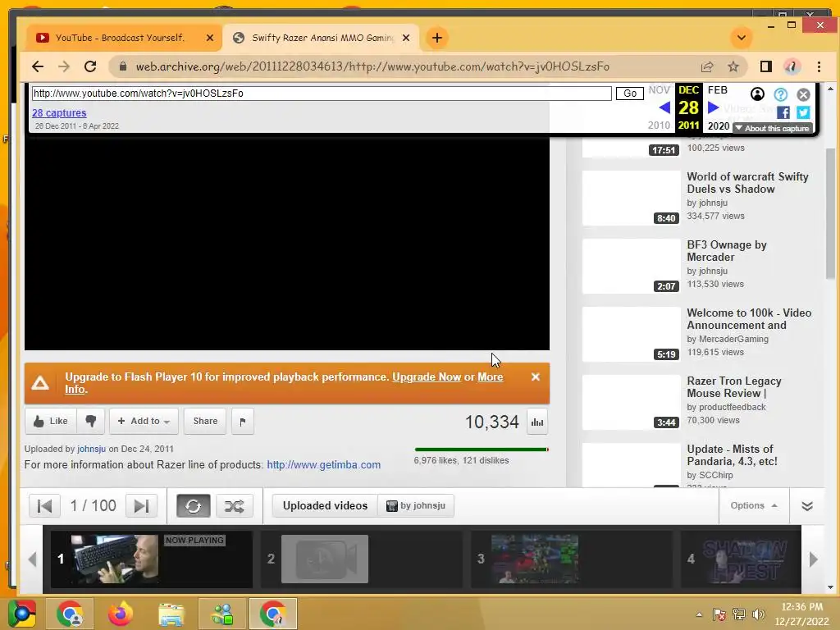Move playlist strip right
This screenshot has height=630, width=840.
[814, 559]
